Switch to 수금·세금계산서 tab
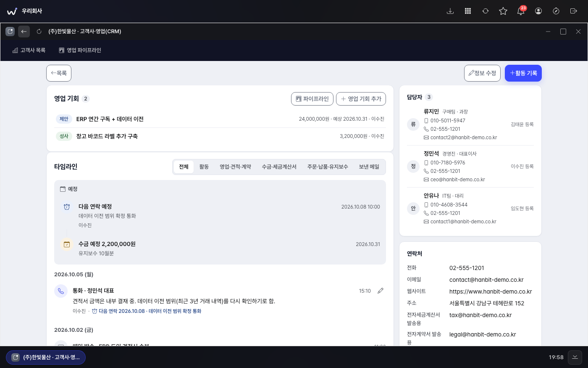This screenshot has height=368, width=588. 279,167
